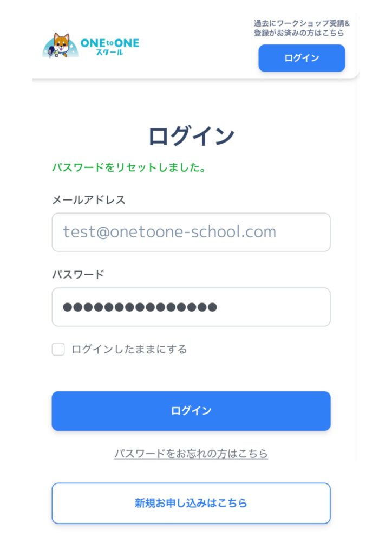
Task: Focus the email address input field
Action: pyautogui.click(x=191, y=232)
